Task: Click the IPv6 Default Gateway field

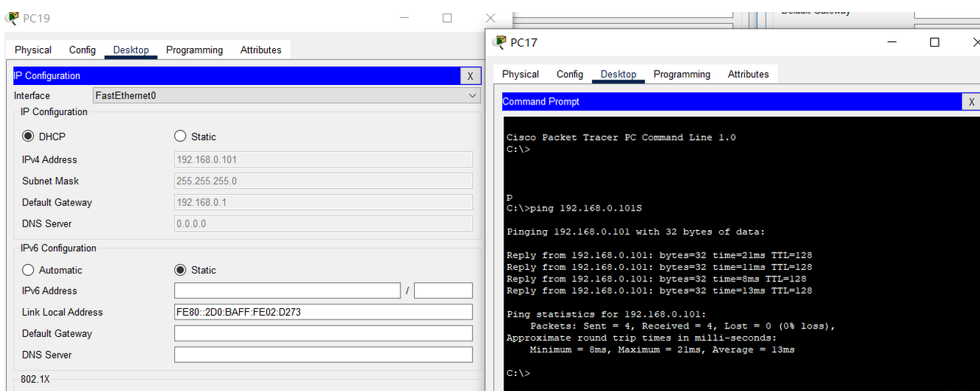Action: coord(323,333)
